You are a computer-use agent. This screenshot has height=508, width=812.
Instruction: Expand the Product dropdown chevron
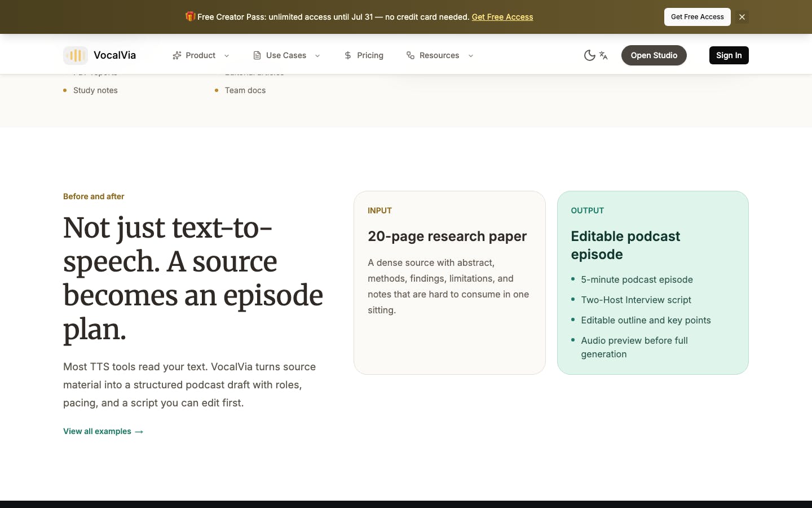(x=227, y=56)
